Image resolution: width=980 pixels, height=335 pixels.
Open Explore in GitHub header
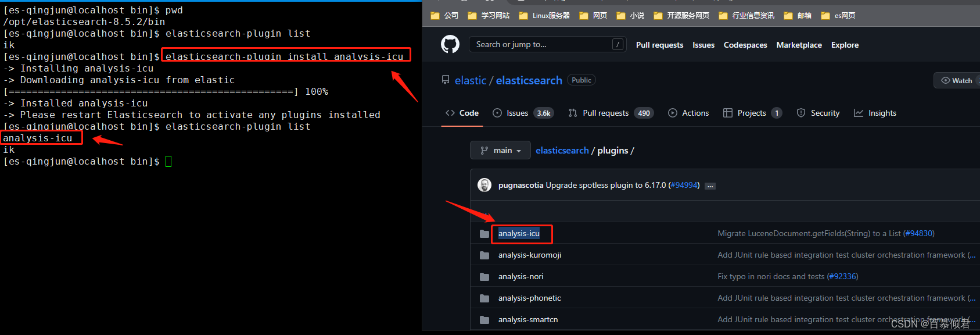845,45
